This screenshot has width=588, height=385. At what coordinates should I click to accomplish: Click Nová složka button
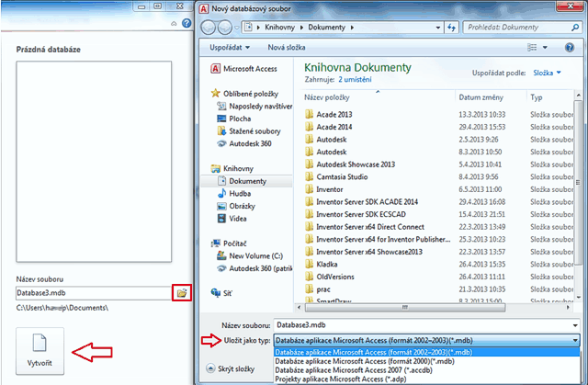[x=286, y=47]
